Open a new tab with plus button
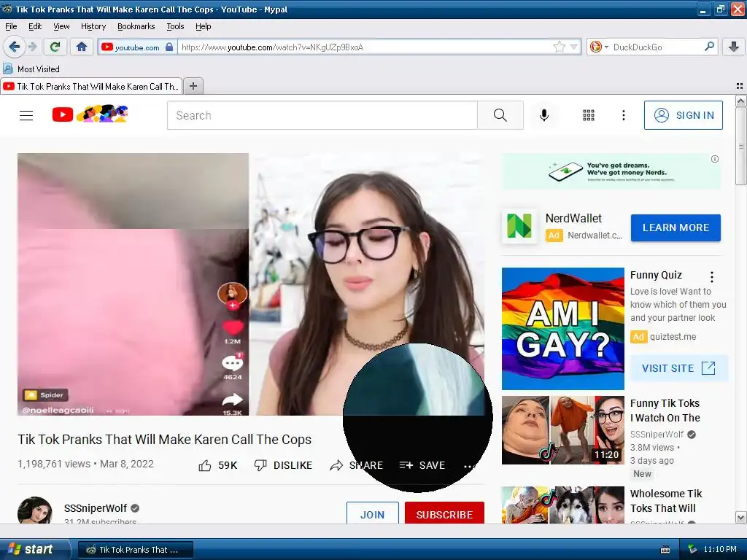 [x=193, y=86]
